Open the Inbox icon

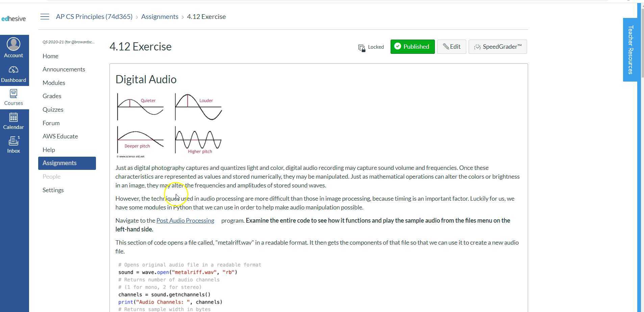click(14, 141)
